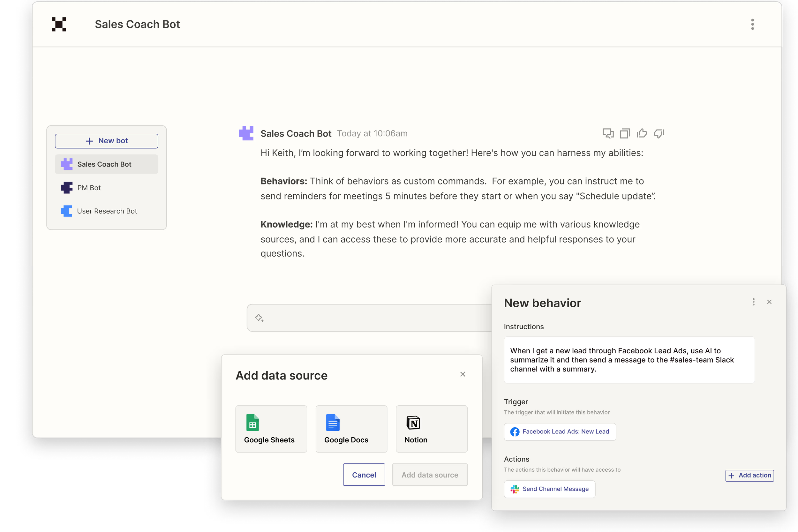Image resolution: width=798 pixels, height=532 pixels.
Task: Click the Add action button
Action: pos(749,475)
